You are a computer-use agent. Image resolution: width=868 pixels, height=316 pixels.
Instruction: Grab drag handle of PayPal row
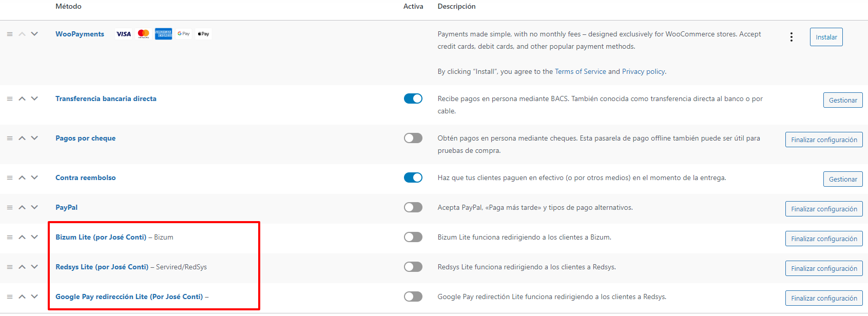(x=10, y=207)
